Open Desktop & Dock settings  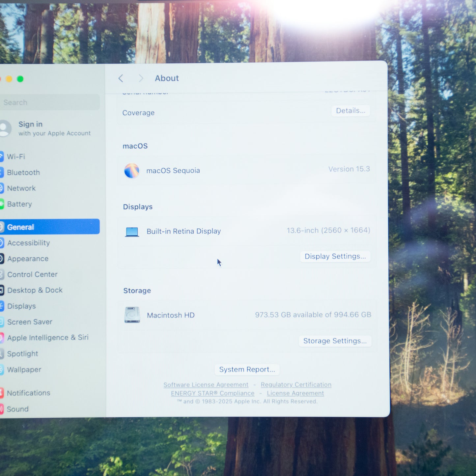point(49,290)
